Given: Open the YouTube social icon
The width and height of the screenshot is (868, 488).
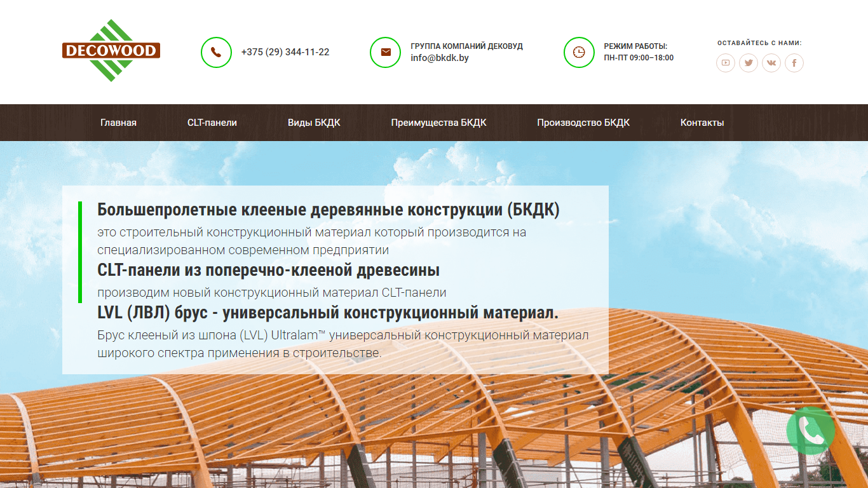Looking at the screenshot, I should click(x=726, y=63).
